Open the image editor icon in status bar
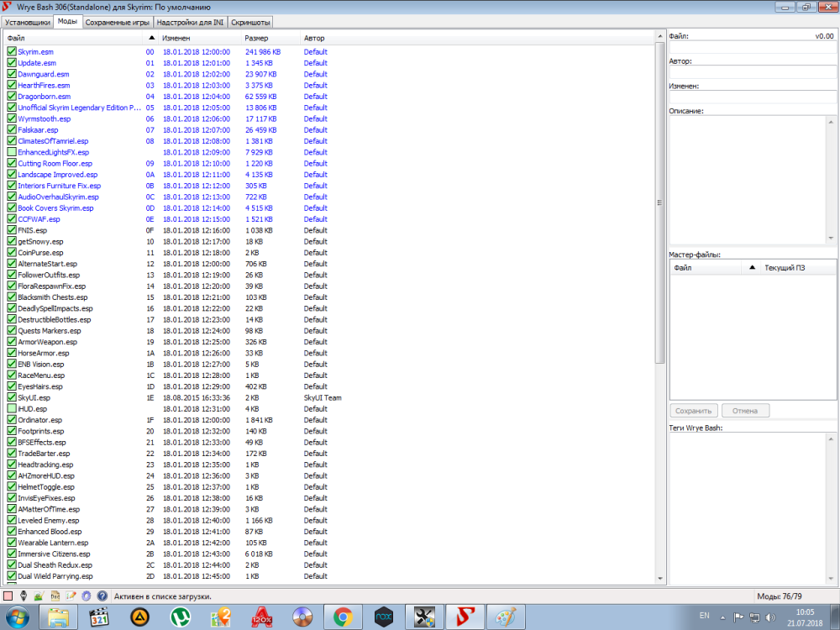 (x=39, y=596)
